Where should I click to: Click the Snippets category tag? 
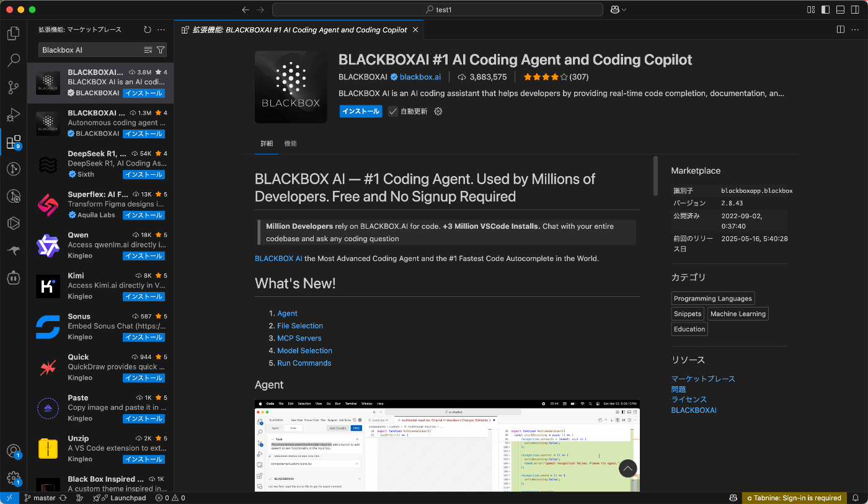[688, 314]
